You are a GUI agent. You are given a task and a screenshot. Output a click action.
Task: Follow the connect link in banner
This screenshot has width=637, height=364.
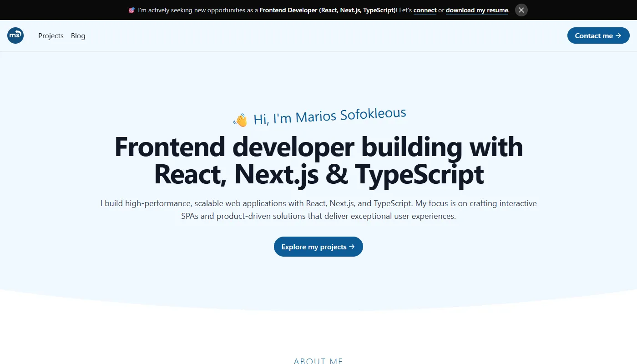pos(425,10)
